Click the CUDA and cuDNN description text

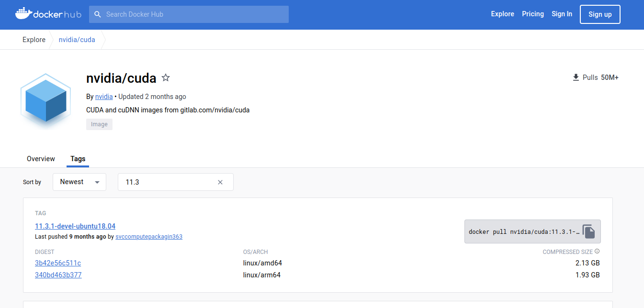[168, 110]
